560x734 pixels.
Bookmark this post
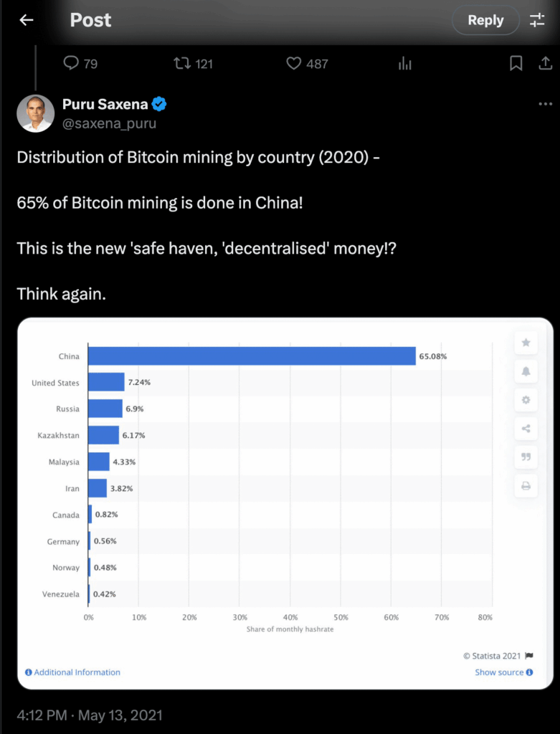[516, 64]
